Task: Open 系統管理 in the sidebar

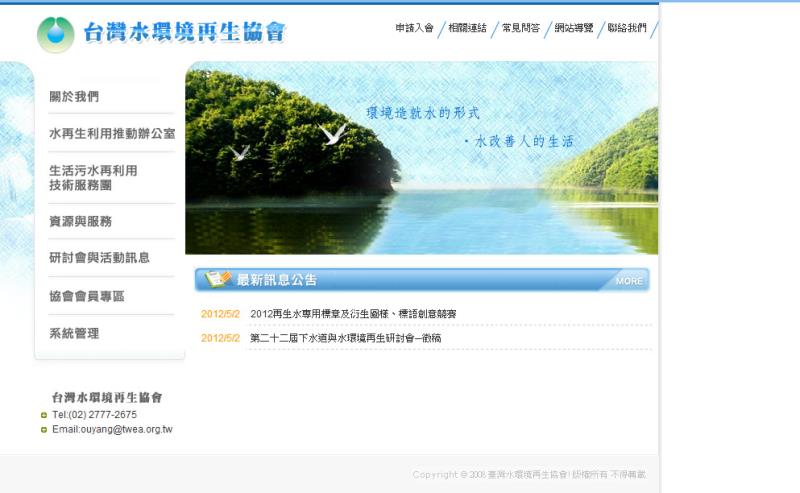Action: pyautogui.click(x=74, y=333)
